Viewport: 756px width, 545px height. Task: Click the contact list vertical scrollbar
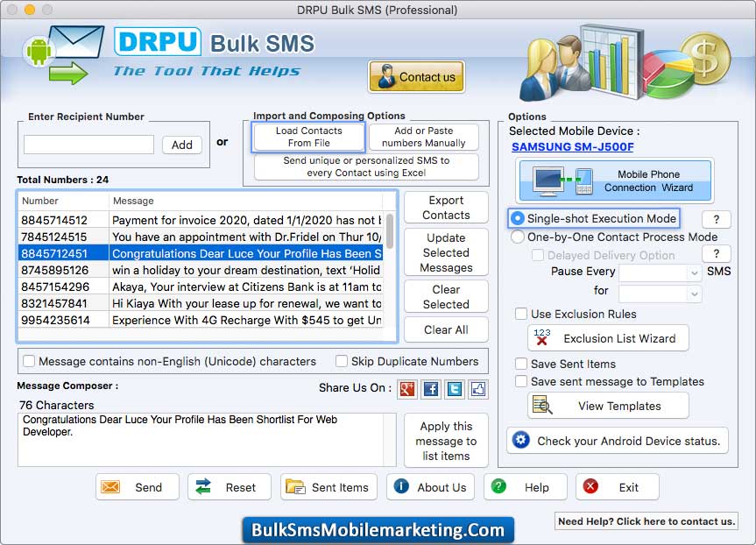pos(389,230)
